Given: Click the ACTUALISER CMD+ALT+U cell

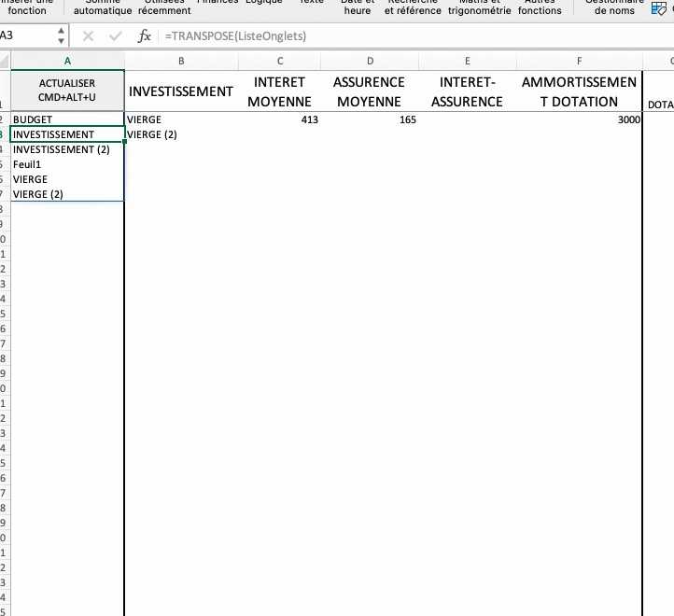Looking at the screenshot, I should [x=67, y=91].
